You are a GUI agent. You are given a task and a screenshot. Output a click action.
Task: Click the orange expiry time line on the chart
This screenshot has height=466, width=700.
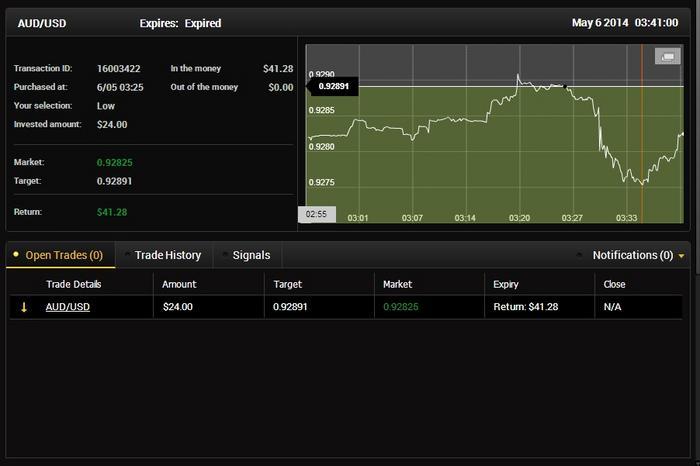click(642, 133)
